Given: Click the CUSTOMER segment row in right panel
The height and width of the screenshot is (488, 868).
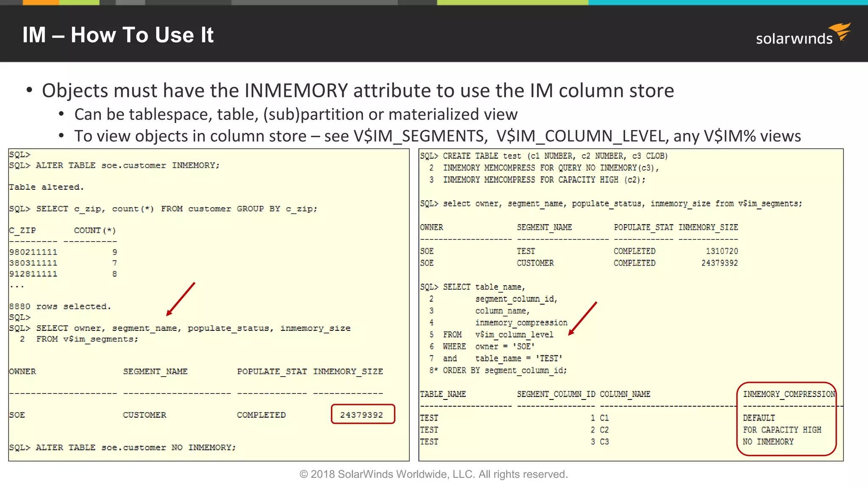Looking at the screenshot, I should (x=535, y=263).
